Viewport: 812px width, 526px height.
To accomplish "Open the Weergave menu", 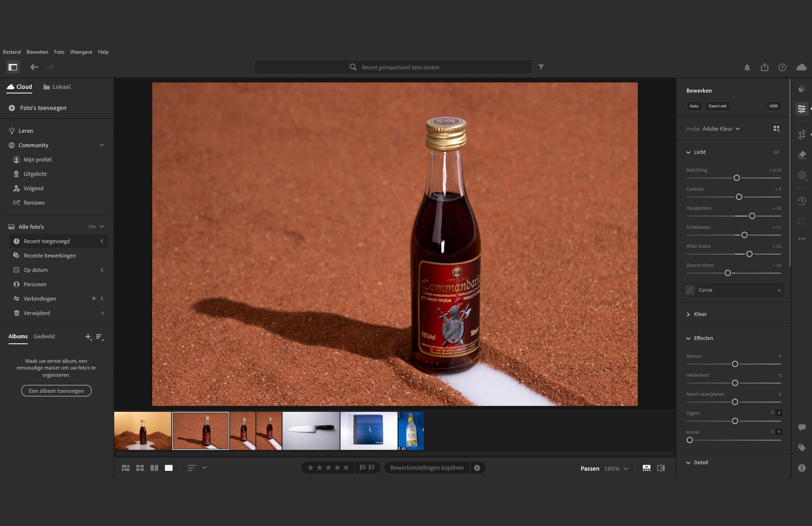I will [81, 52].
